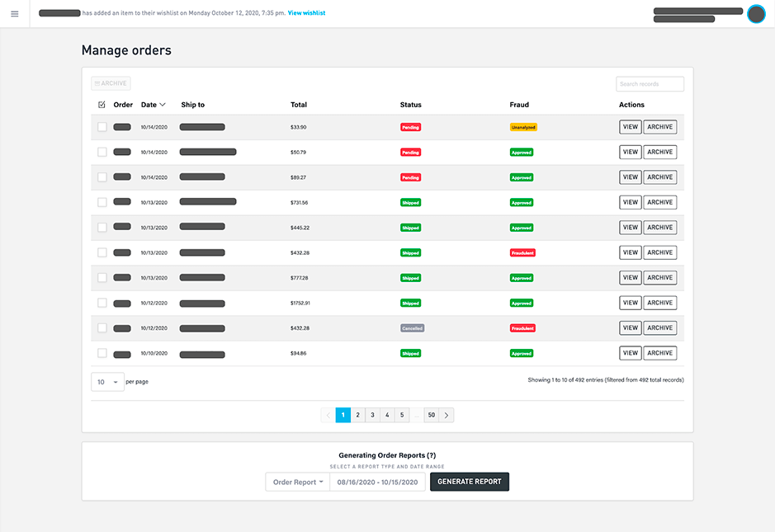Open the Date column sort chevron
This screenshot has width=775, height=532.
pyautogui.click(x=163, y=104)
